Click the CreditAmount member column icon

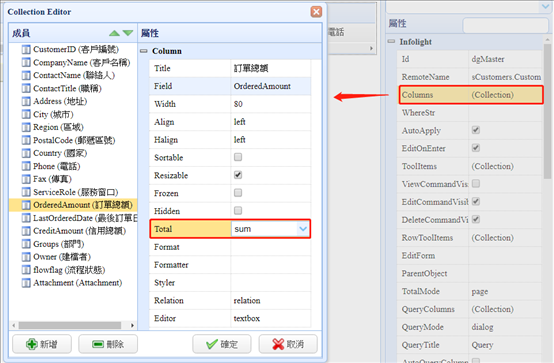[x=26, y=231]
